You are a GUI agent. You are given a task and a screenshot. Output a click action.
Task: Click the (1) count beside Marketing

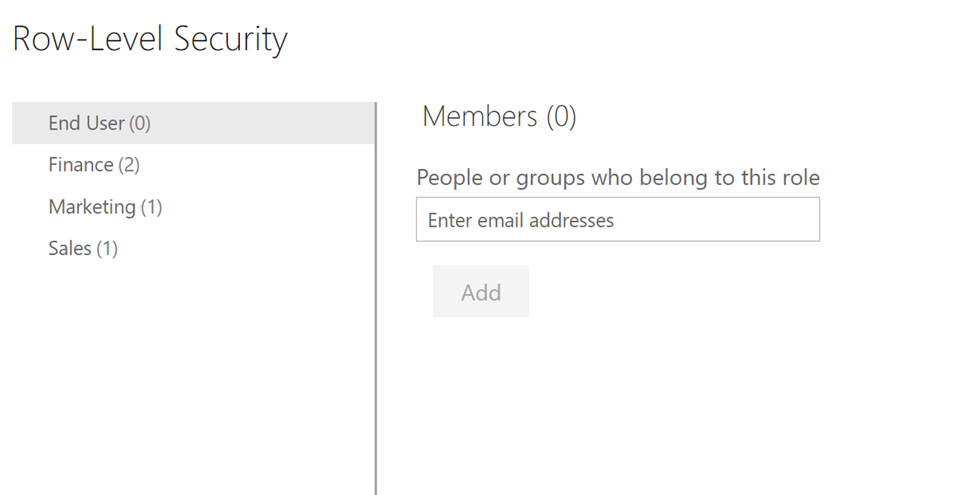(150, 207)
